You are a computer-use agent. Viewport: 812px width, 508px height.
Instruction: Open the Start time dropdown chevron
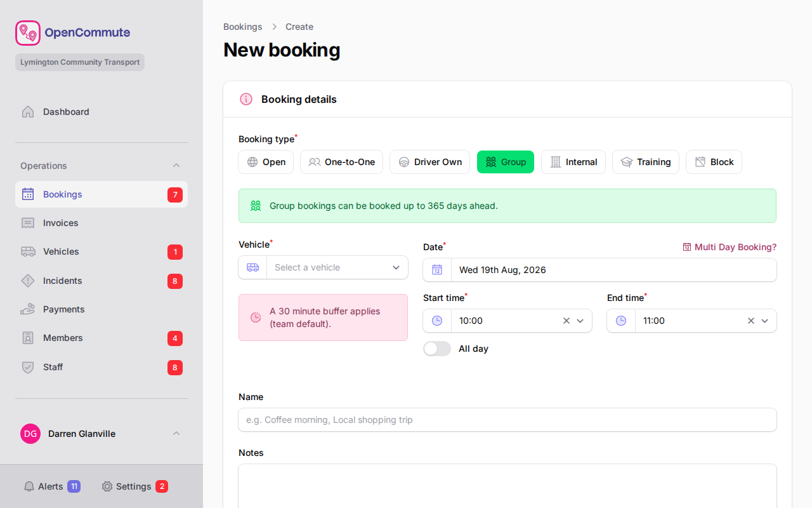coord(580,321)
